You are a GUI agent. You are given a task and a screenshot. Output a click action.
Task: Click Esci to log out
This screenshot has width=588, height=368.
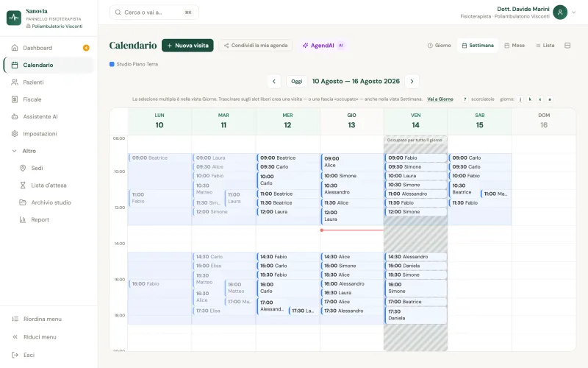click(49, 355)
